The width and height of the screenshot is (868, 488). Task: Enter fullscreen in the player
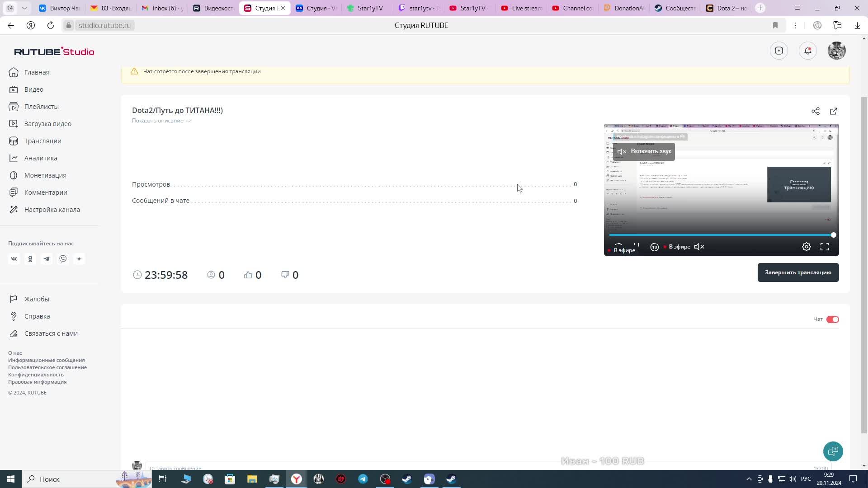[825, 247]
